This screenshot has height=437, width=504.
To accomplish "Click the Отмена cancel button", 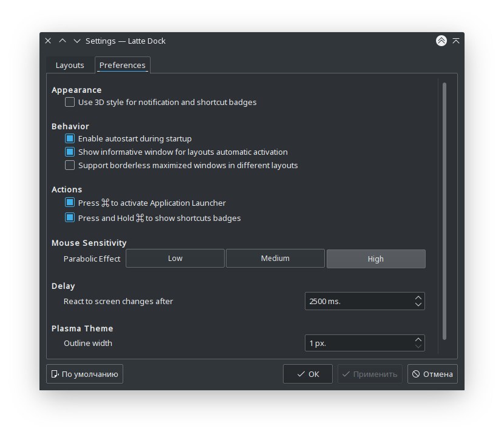I will point(432,374).
